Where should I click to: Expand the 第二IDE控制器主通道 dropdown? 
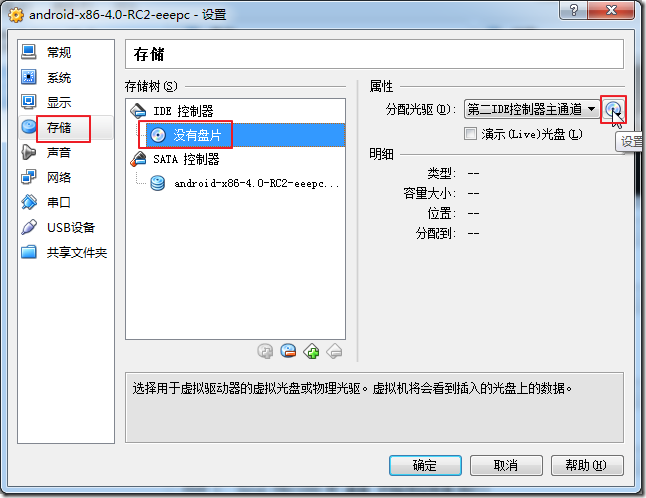pos(532,109)
